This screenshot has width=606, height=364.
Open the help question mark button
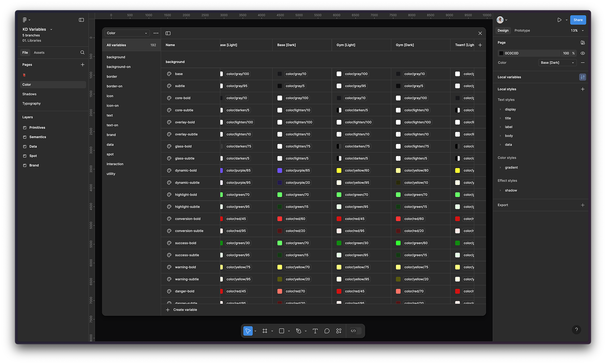pyautogui.click(x=576, y=330)
